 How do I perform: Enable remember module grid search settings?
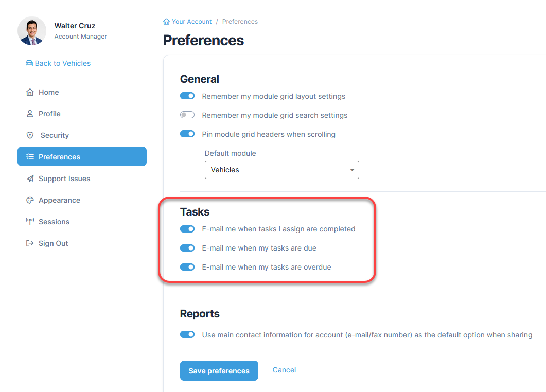(x=187, y=115)
